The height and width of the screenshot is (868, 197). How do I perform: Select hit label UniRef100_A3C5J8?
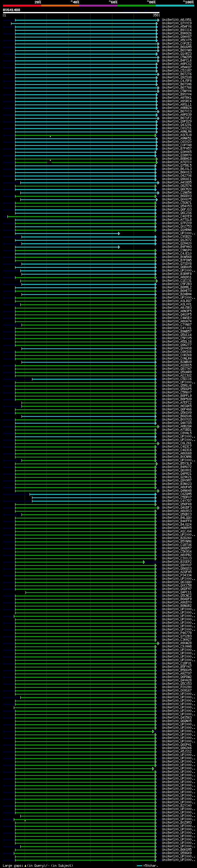pos(176,135)
